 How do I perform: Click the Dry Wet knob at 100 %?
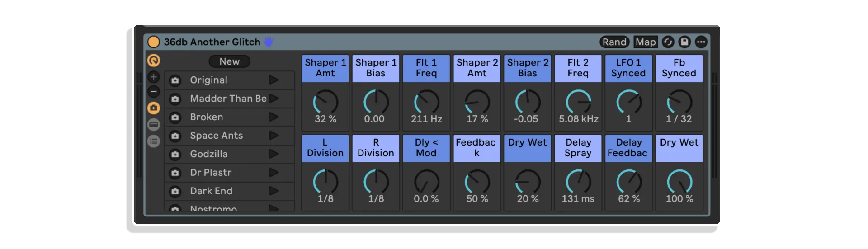tap(679, 182)
